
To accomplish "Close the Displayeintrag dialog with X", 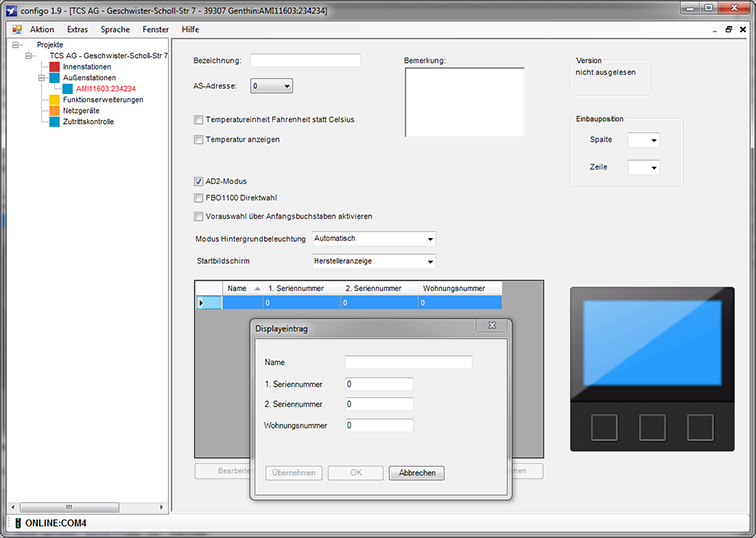I will pos(491,326).
